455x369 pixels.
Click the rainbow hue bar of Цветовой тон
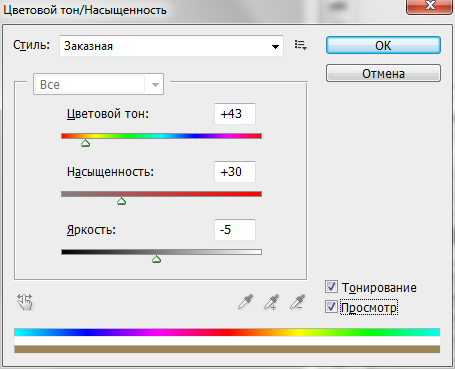click(x=161, y=136)
